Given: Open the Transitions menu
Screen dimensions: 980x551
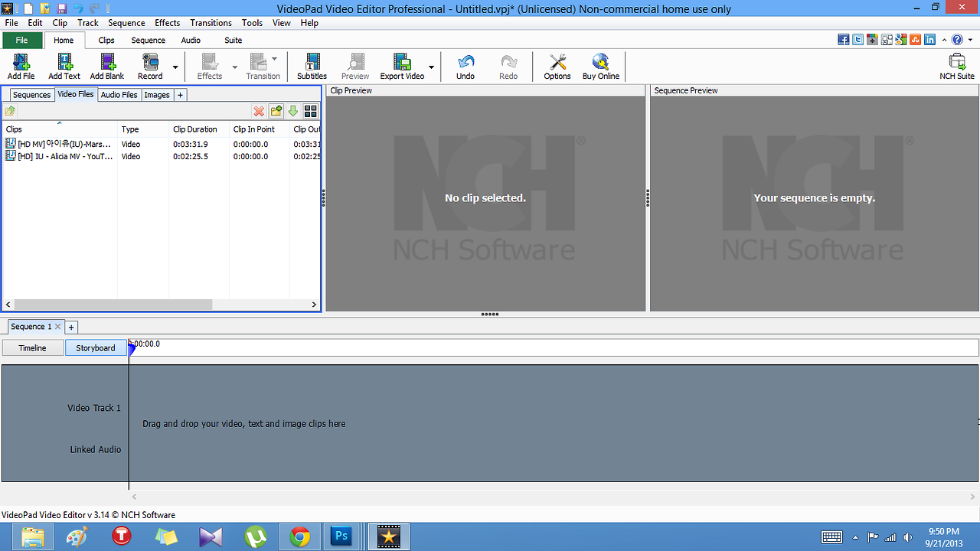Looking at the screenshot, I should tap(211, 23).
